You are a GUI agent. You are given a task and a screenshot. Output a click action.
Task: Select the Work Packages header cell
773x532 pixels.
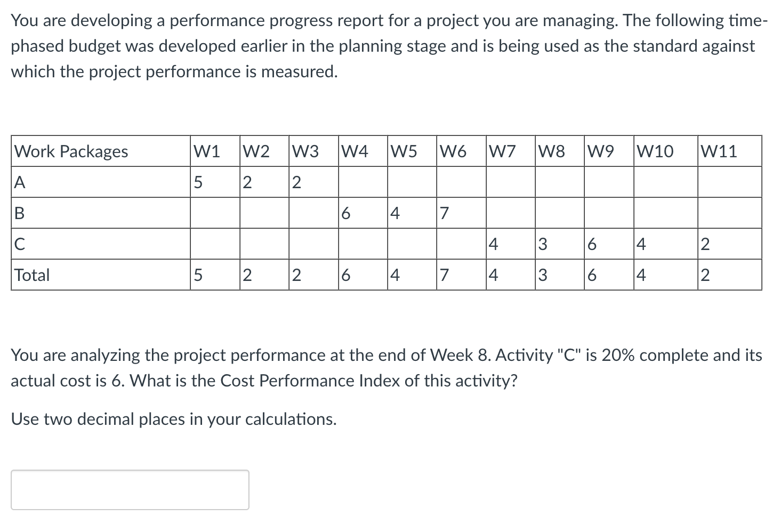[71, 151]
